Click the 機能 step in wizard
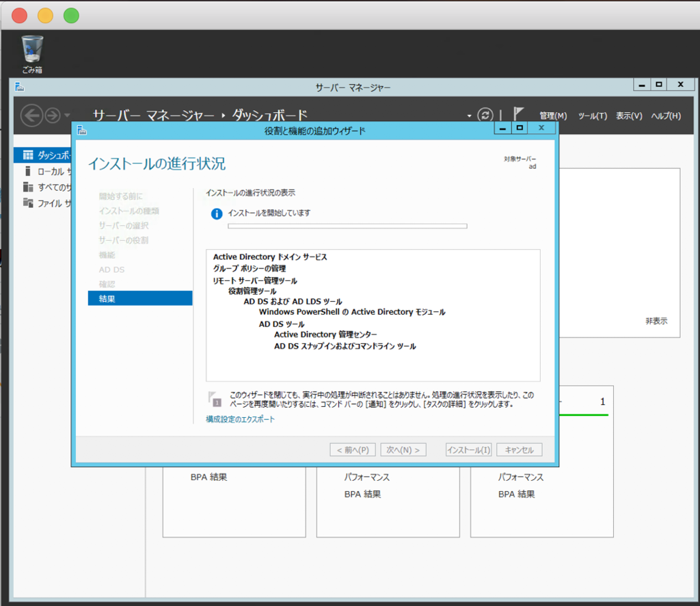Image resolution: width=700 pixels, height=606 pixels. [x=107, y=254]
